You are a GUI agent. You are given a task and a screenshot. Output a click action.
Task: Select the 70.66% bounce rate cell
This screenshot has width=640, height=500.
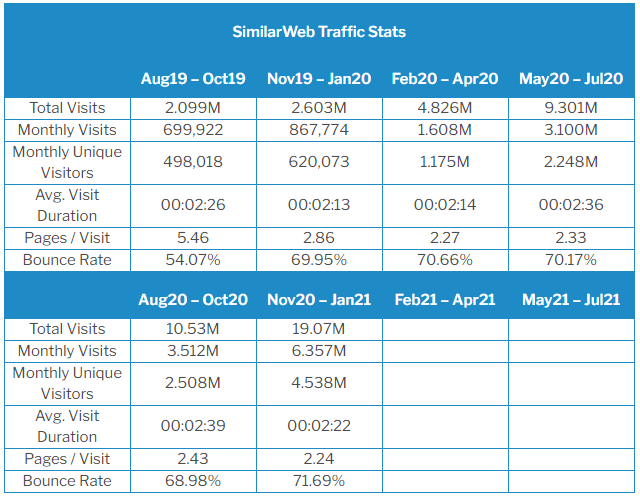click(445, 260)
